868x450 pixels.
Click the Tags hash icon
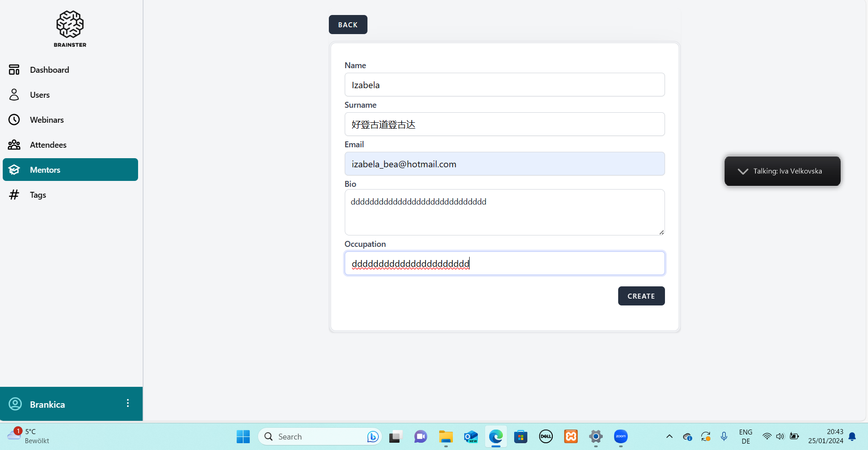(x=14, y=195)
